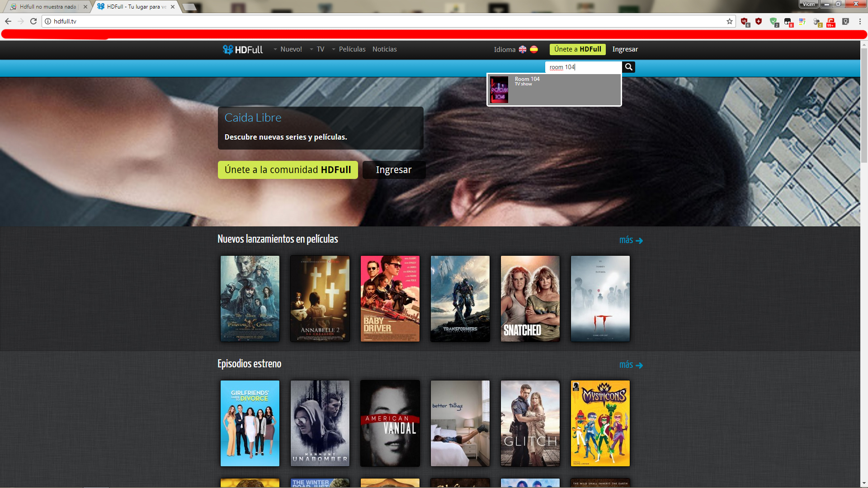Viewport: 868px width, 488px height.
Task: Switch language to Spanish flag
Action: (x=534, y=49)
